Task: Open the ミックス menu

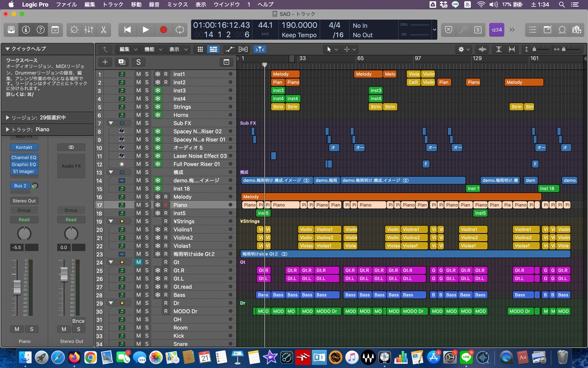Action: (x=177, y=4)
